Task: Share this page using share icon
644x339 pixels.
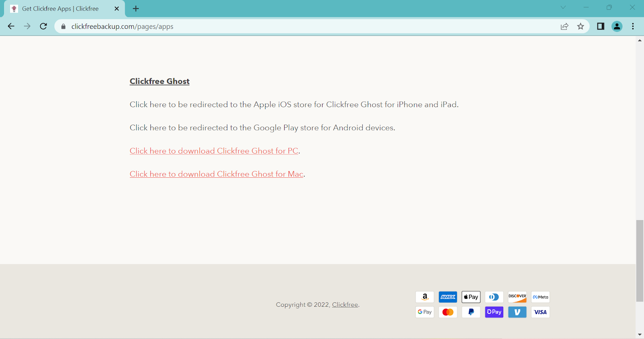Action: point(564,26)
